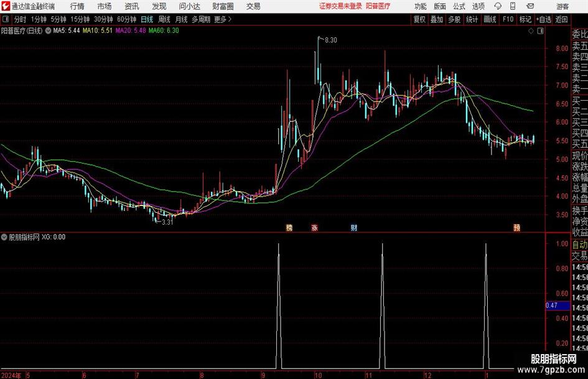Expand the 更多 period options
Viewport: 588px width, 379px height.
(x=223, y=19)
